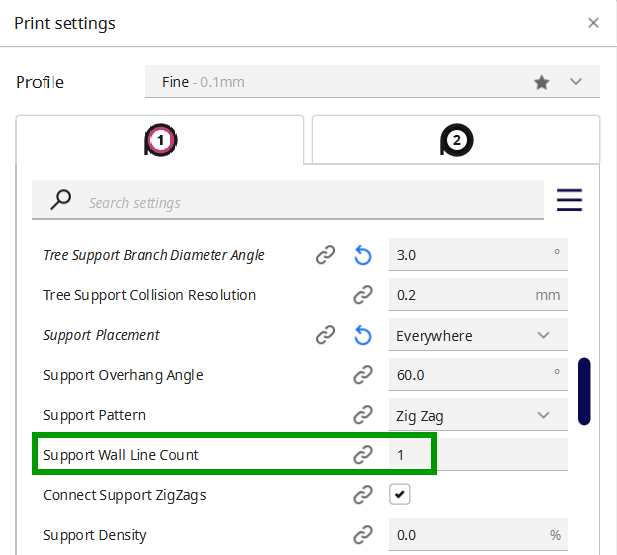Focus the Search settings field
Image resolution: width=617 pixels, height=555 pixels.
click(x=288, y=200)
